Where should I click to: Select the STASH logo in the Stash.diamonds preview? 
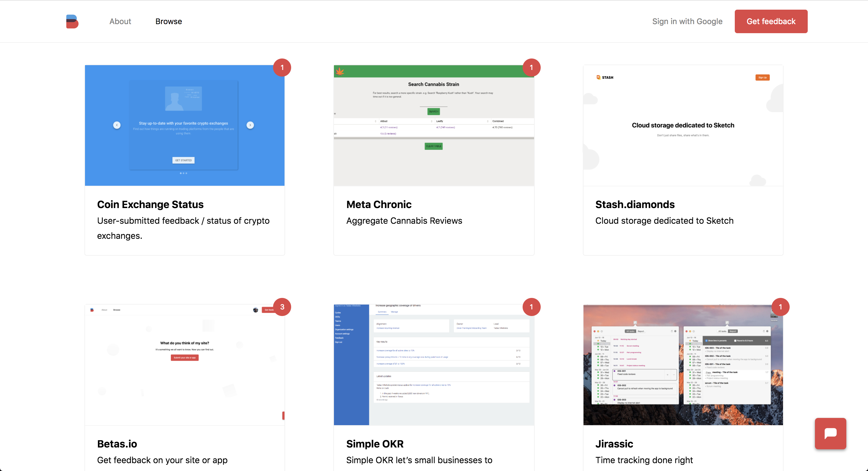click(605, 77)
